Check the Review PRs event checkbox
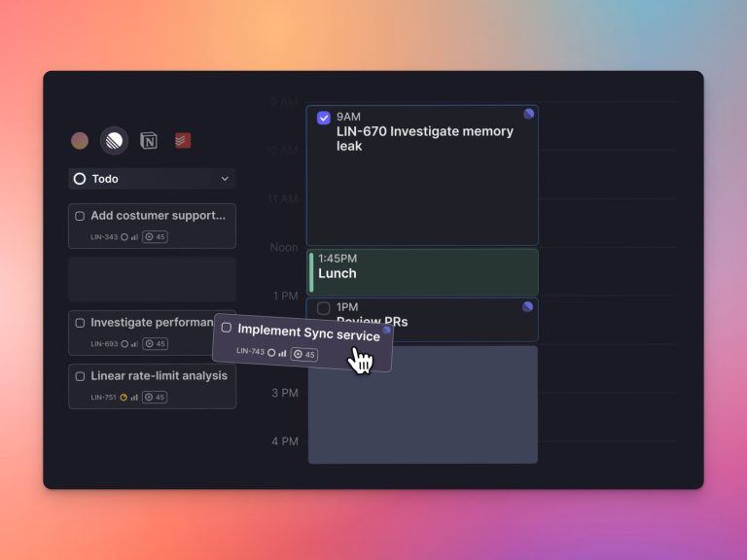The image size is (747, 560). pos(324,309)
